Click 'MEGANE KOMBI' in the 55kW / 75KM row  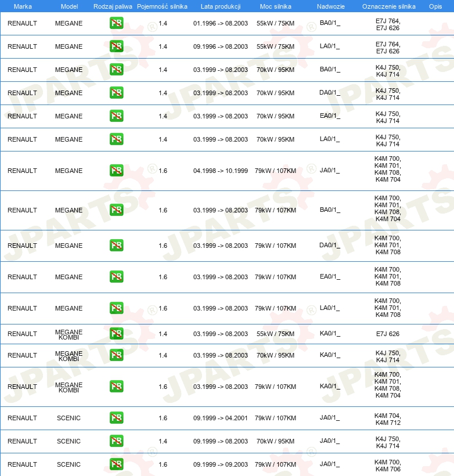click(69, 334)
